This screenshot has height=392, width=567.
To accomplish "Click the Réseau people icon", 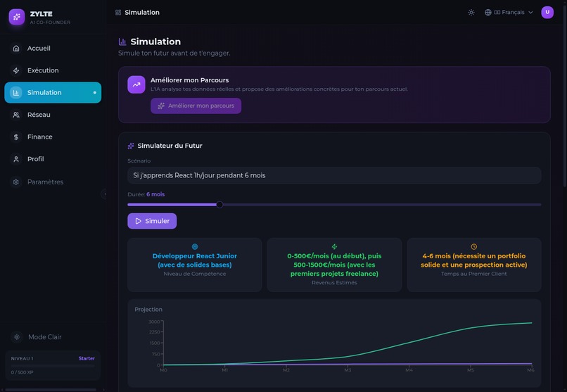I will [16, 115].
